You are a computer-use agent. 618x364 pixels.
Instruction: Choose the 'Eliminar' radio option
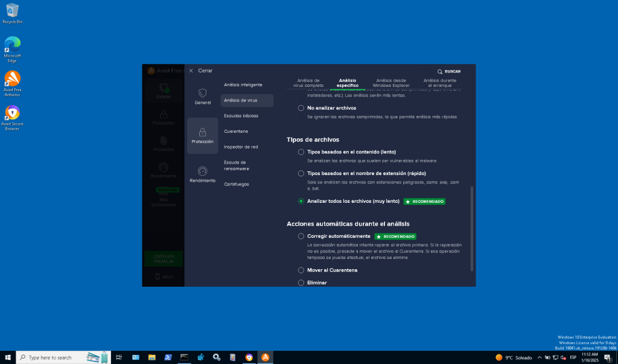point(301,283)
